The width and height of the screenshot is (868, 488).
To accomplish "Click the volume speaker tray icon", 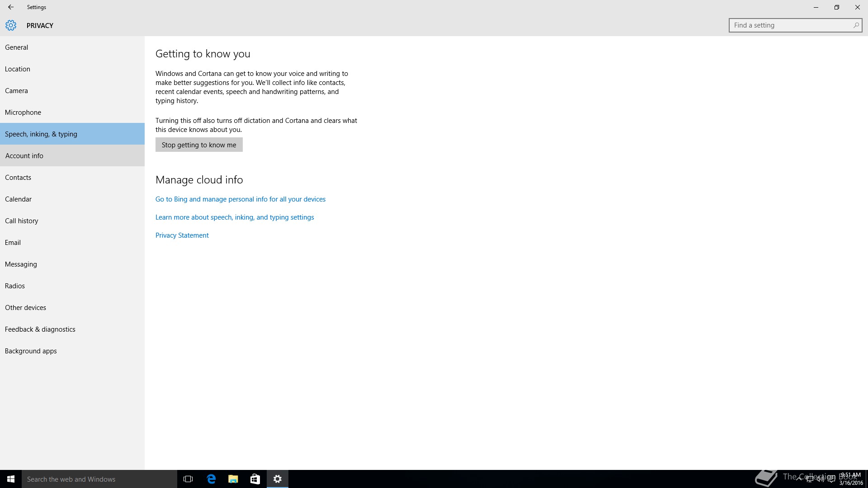I will pyautogui.click(x=820, y=479).
